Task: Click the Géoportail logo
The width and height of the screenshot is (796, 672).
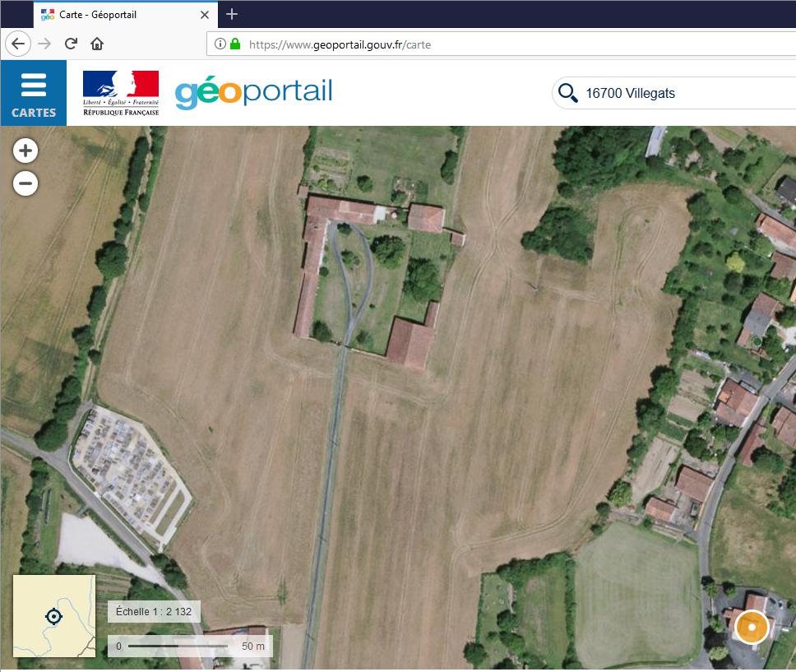Action: coord(254,92)
